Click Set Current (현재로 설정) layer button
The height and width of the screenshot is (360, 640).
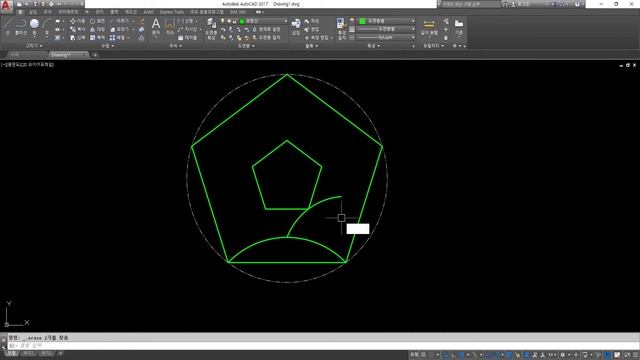[267, 29]
